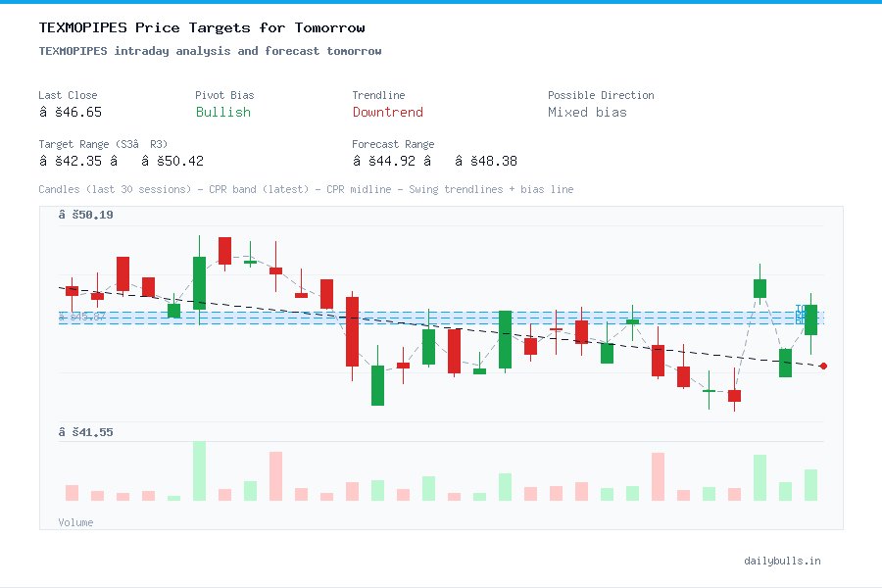Click the tallest green volume bar

[199, 471]
